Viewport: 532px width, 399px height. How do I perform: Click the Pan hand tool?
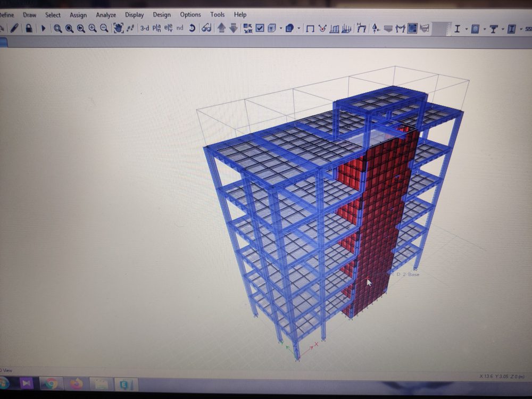118,29
